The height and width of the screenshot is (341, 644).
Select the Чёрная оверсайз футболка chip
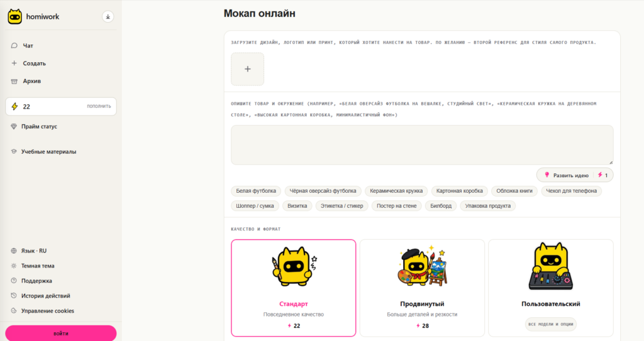pos(323,191)
